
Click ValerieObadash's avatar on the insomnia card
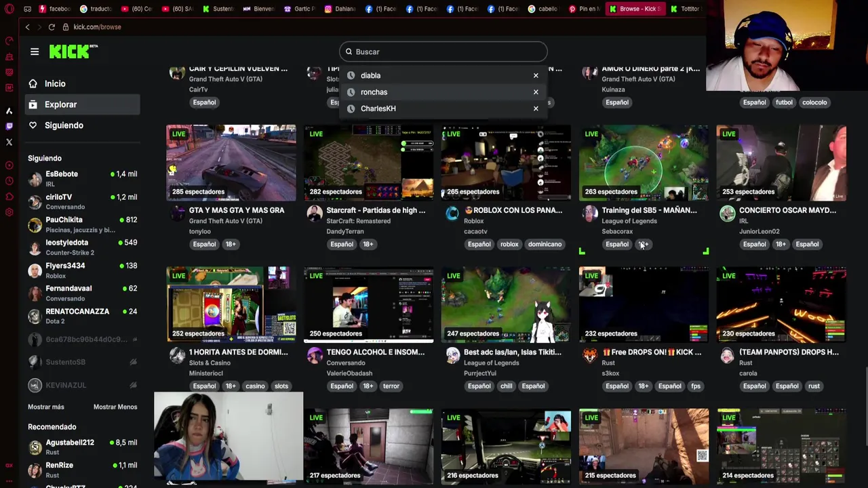click(x=315, y=356)
